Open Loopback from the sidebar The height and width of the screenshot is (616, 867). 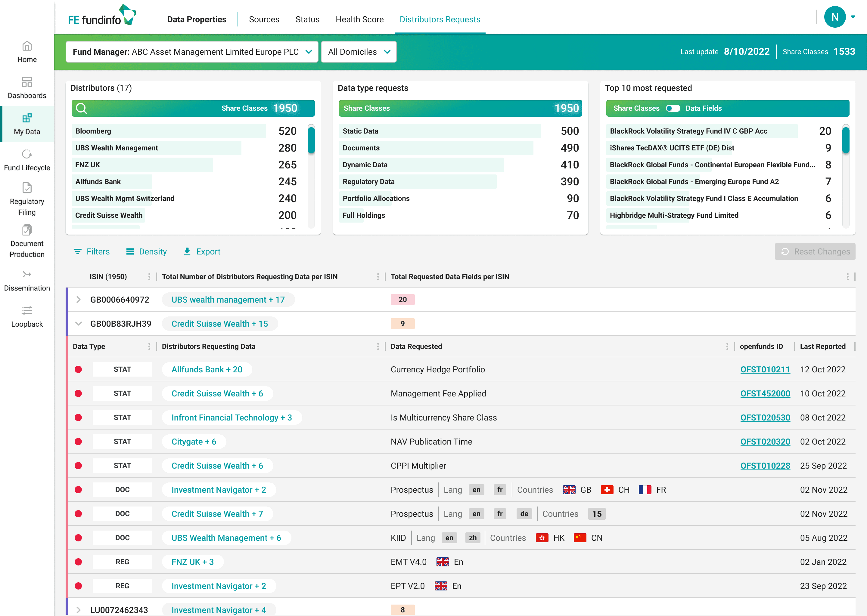(x=26, y=316)
